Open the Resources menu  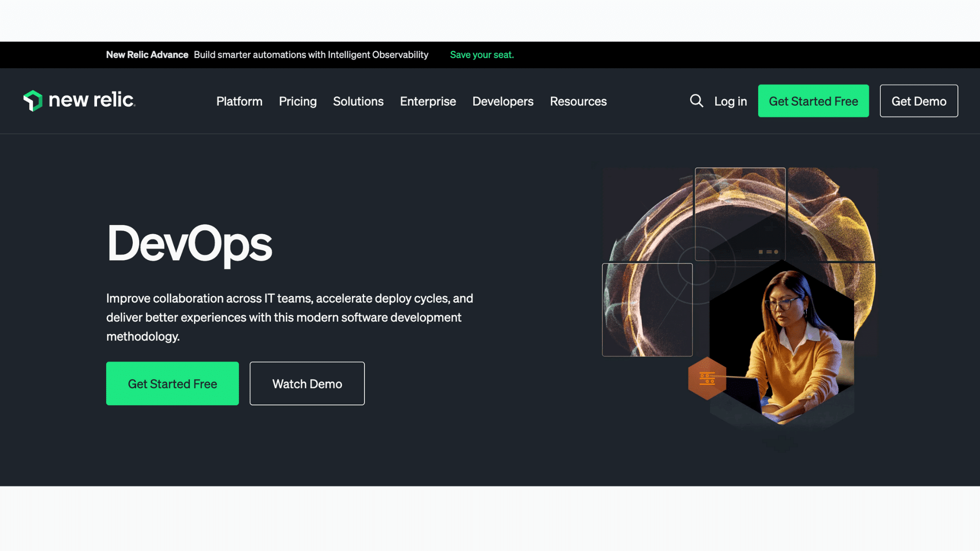(578, 101)
